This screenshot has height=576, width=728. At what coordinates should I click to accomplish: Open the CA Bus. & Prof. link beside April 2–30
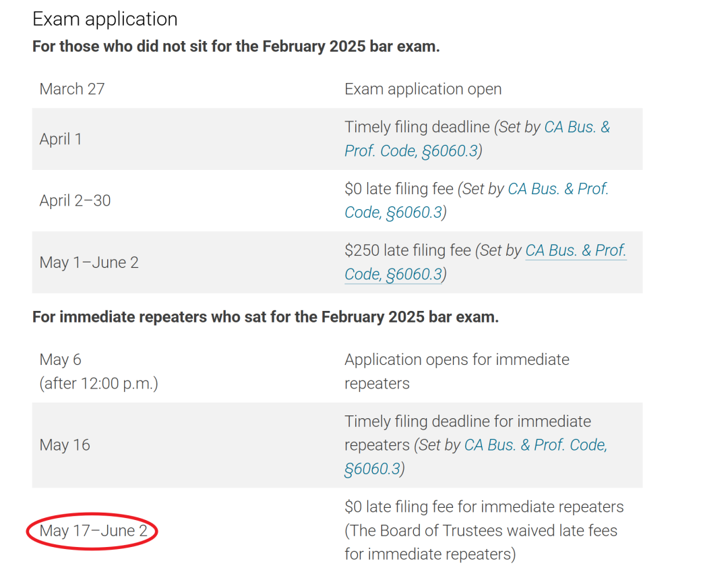click(557, 189)
